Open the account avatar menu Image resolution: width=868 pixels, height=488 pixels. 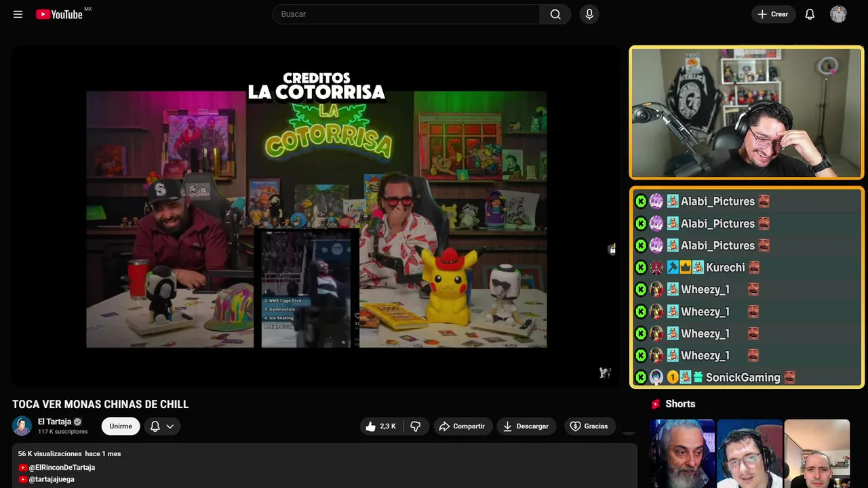[839, 14]
